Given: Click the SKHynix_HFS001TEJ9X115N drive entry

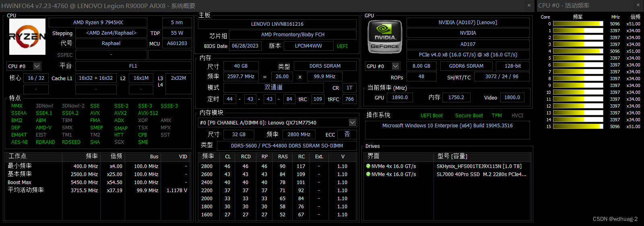Looking at the screenshot, I should [x=479, y=166].
